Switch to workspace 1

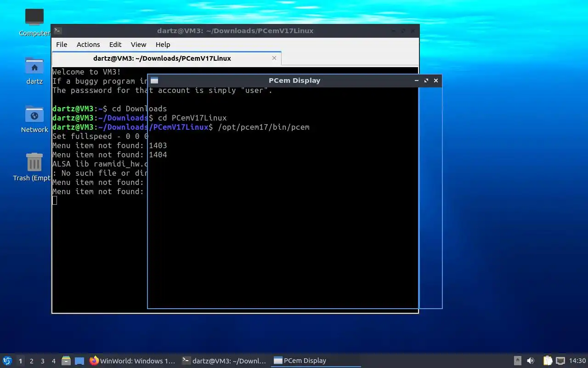(20, 361)
